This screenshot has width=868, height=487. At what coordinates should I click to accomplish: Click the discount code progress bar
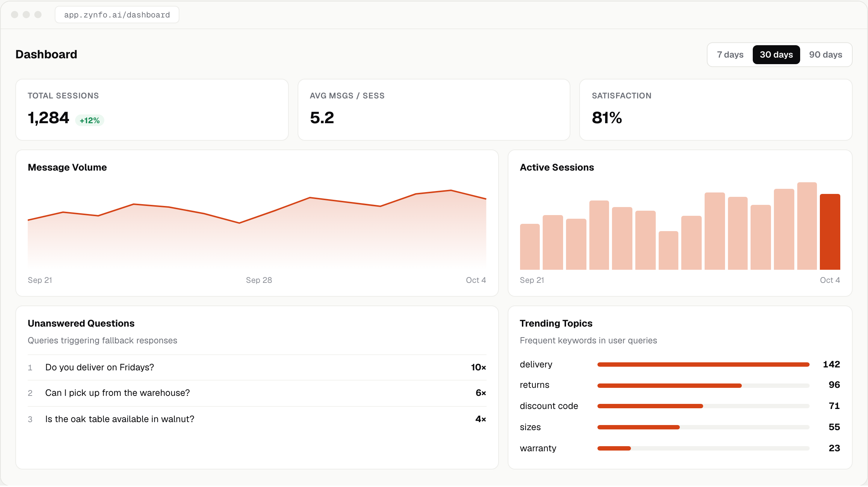click(703, 406)
